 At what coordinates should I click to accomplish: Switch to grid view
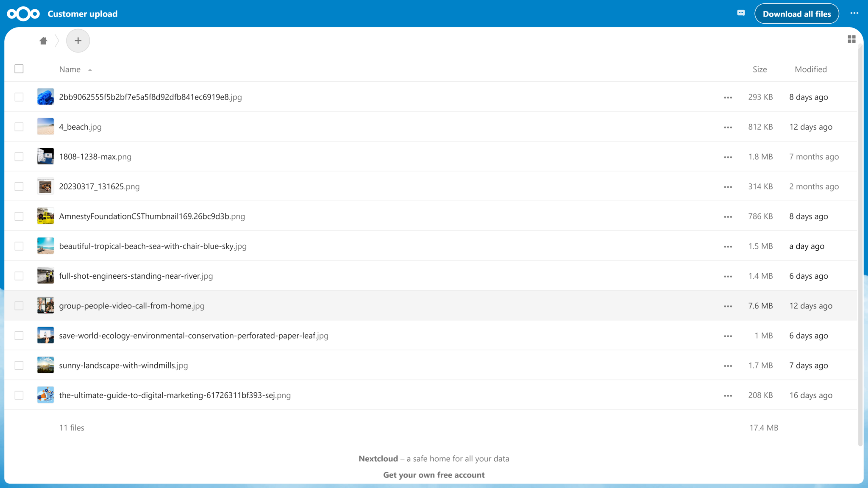[x=852, y=39]
